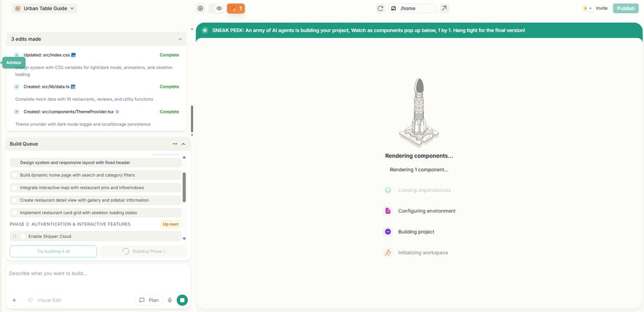Screen dimensions: 644x312
Task: Open the Advisor side tab
Action: (x=13, y=63)
